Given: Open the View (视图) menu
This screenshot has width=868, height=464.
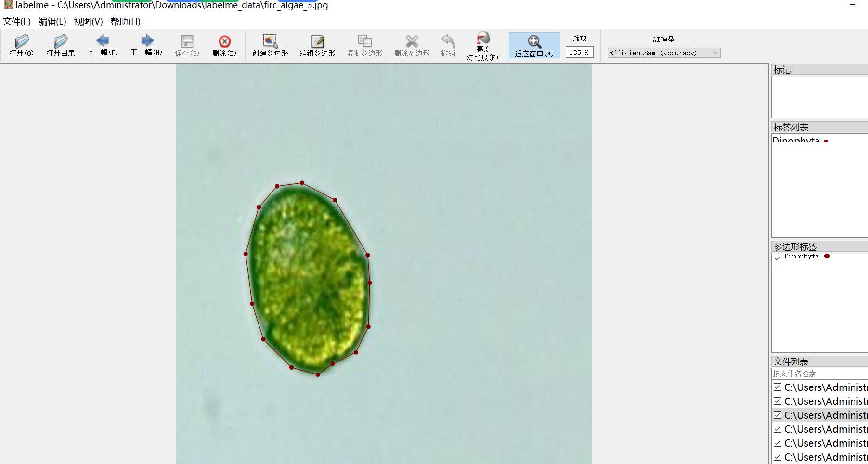Looking at the screenshot, I should 88,21.
